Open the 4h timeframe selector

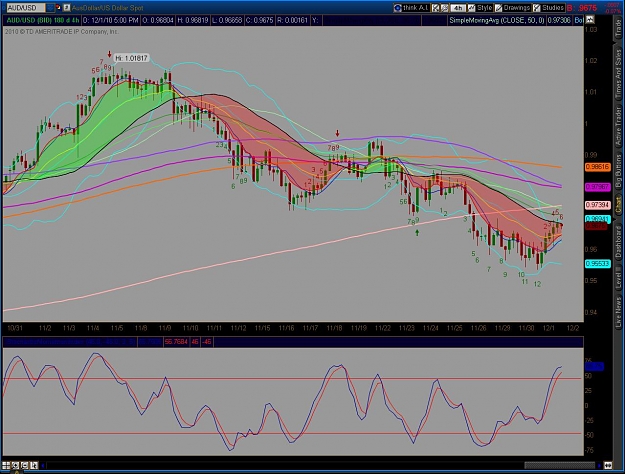(x=458, y=8)
